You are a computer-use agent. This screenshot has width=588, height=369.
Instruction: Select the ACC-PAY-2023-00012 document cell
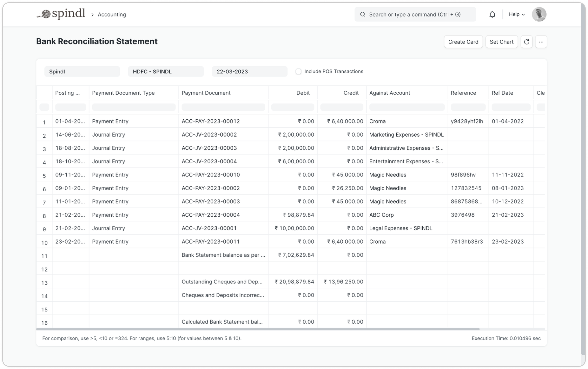coord(211,121)
